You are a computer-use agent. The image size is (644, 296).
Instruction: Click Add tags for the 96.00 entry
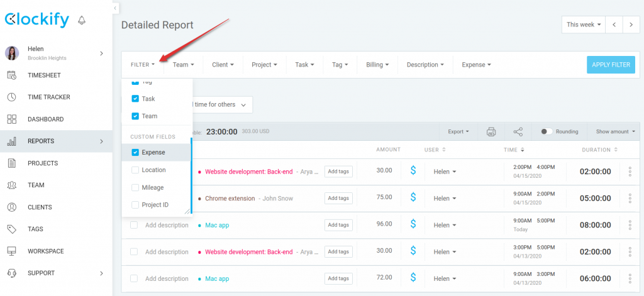coord(338,225)
